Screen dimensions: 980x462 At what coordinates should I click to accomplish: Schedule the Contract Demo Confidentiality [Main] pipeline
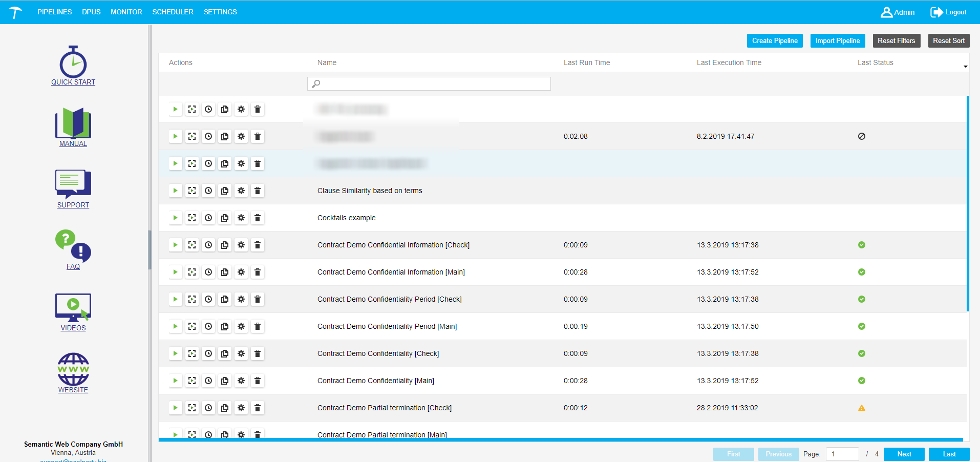pyautogui.click(x=208, y=381)
